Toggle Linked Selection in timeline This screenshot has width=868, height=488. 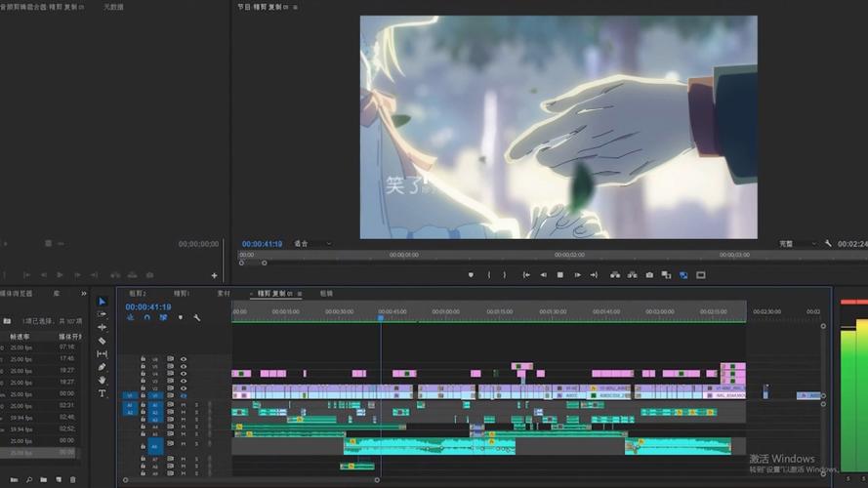click(x=163, y=317)
